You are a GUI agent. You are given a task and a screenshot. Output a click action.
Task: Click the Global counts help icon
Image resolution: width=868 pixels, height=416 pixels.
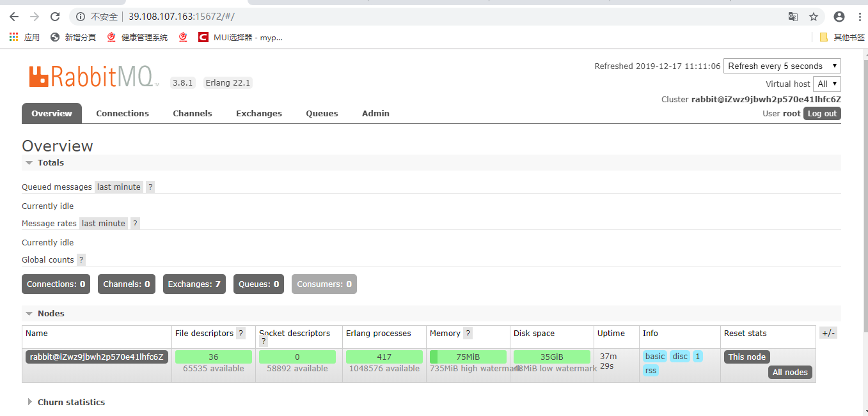click(81, 259)
